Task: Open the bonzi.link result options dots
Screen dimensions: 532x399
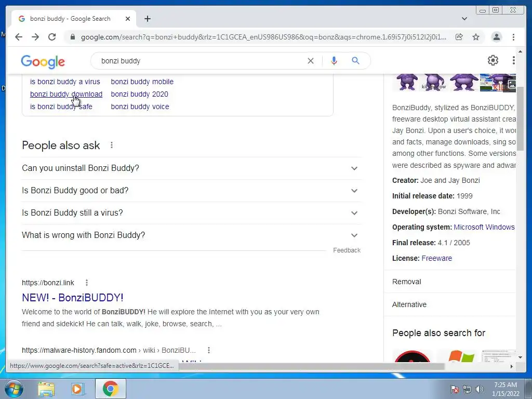Action: [87, 283]
